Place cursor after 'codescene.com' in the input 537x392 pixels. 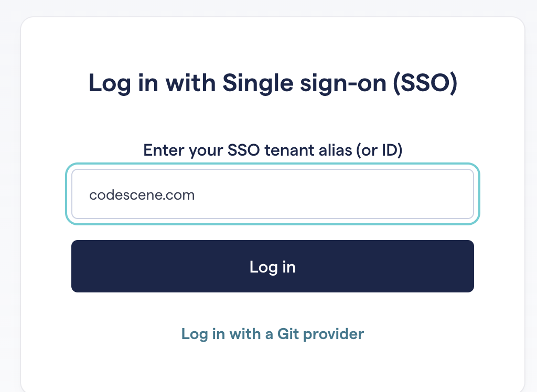coord(196,194)
